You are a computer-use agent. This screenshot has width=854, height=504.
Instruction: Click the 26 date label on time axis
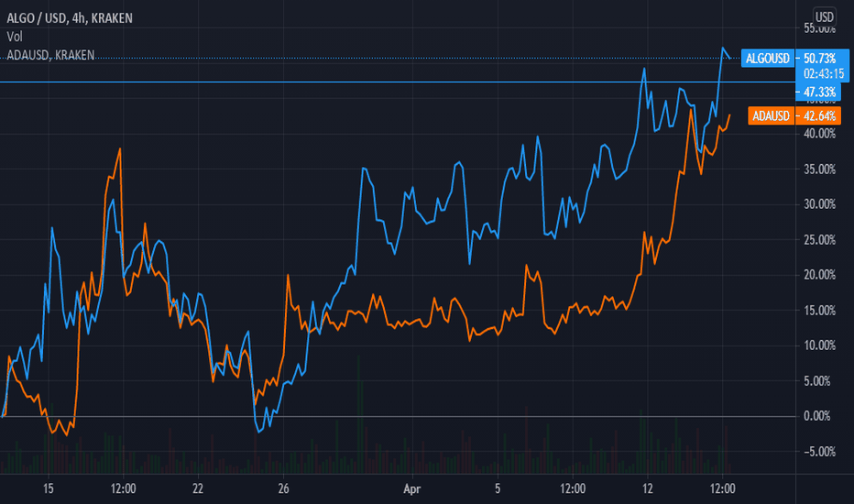(x=283, y=488)
